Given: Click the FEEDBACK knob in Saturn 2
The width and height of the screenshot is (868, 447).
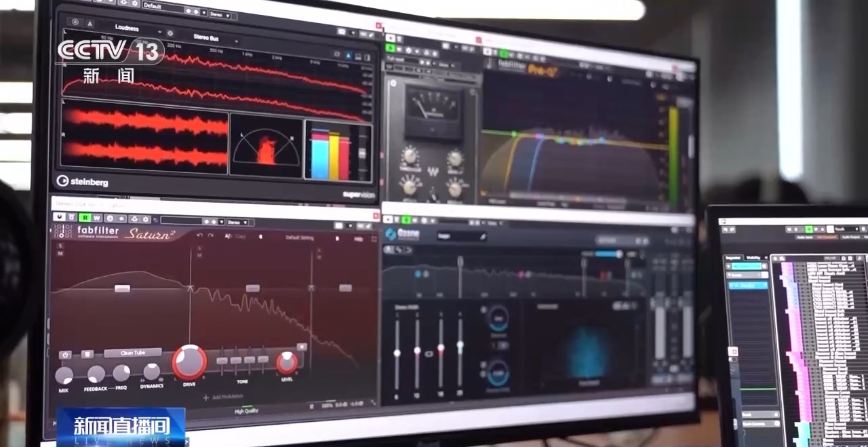Looking at the screenshot, I should tap(96, 374).
